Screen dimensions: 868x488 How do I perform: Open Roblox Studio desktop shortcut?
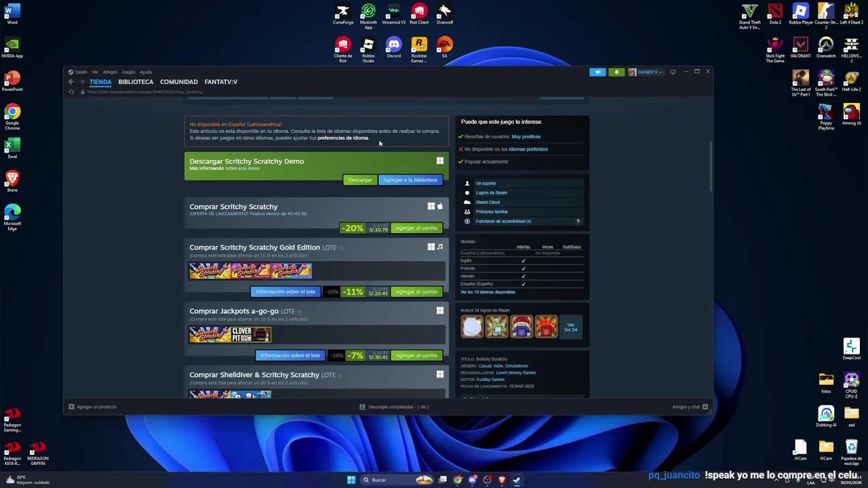368,50
